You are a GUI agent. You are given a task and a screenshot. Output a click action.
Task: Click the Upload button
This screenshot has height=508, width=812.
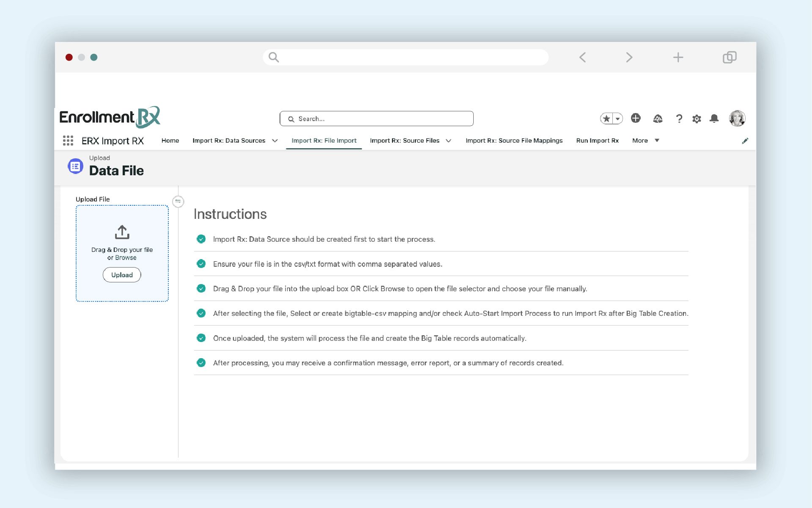[122, 275]
